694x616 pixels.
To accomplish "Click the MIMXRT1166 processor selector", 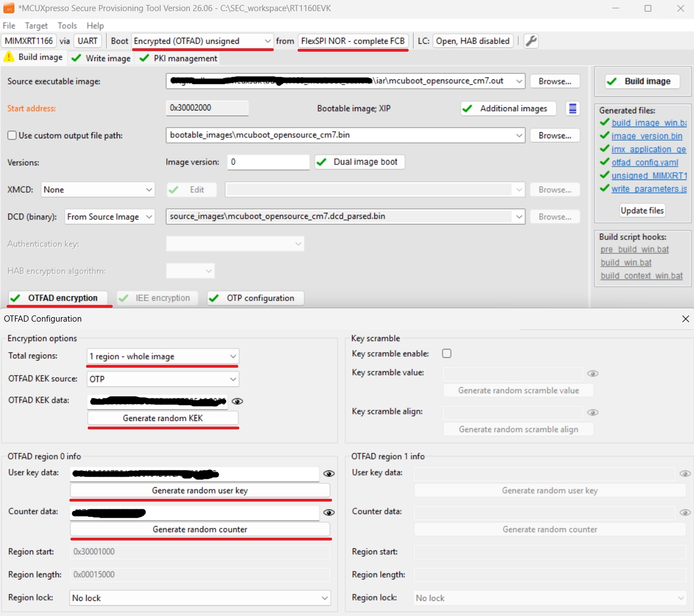I will 29,41.
